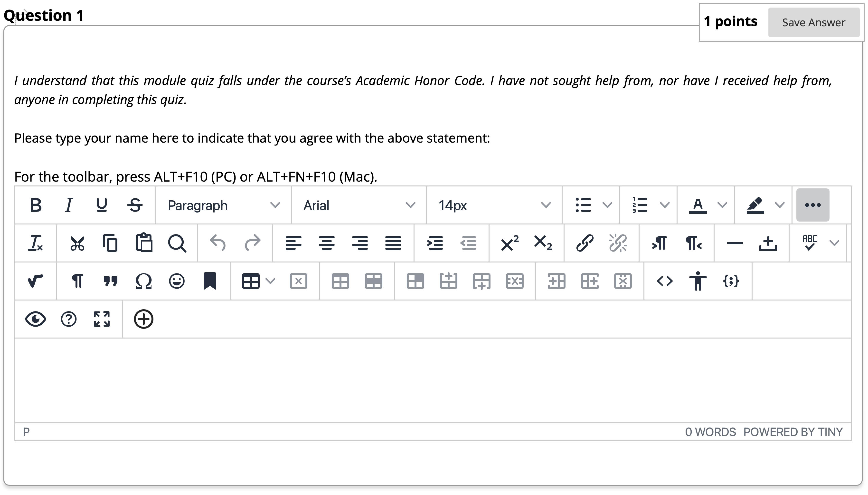The width and height of the screenshot is (868, 495).
Task: Toggle bold formatting
Action: (x=36, y=205)
